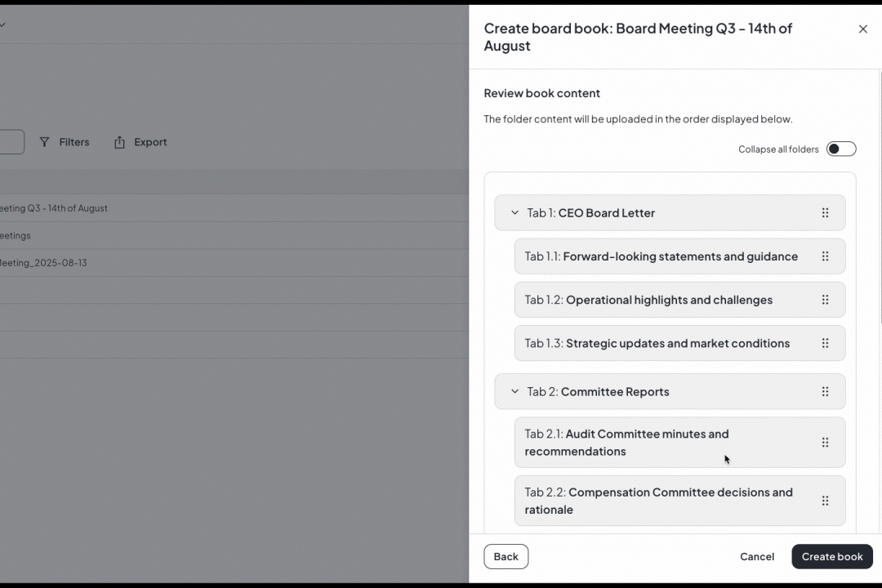Click the Back button
The width and height of the screenshot is (882, 588).
click(506, 556)
